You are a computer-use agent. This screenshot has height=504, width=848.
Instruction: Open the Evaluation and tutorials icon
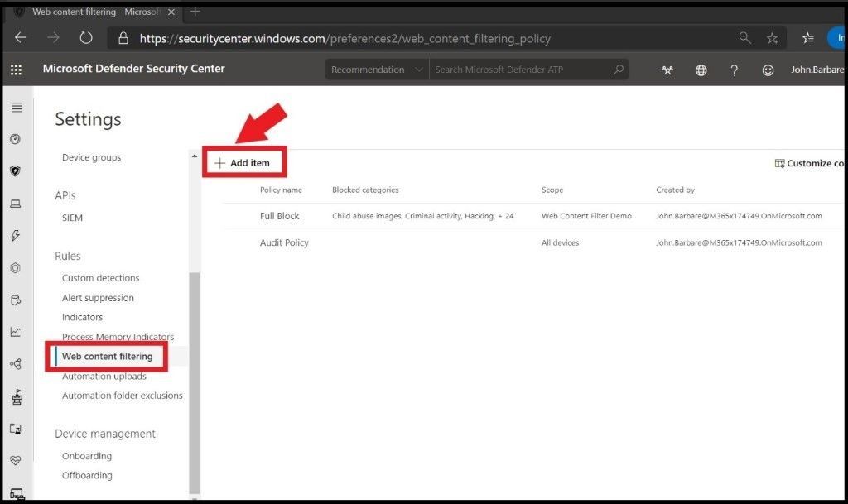tap(15, 429)
